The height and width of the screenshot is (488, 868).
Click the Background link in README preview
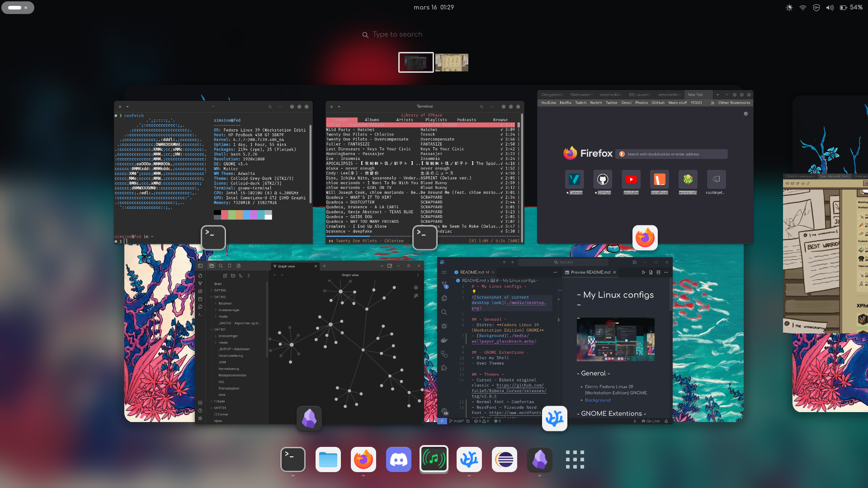(x=598, y=400)
